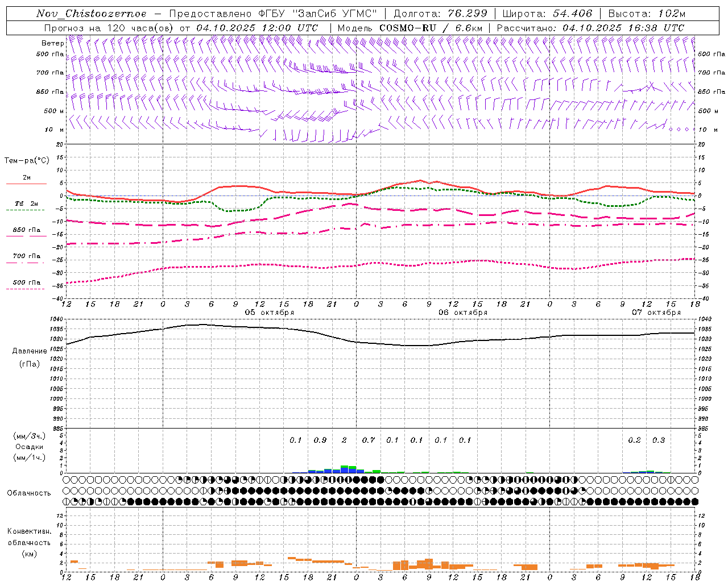This screenshot has height=582, width=728.
Task: Click the "(гПа)" unit label under Давление
Action: [30, 364]
